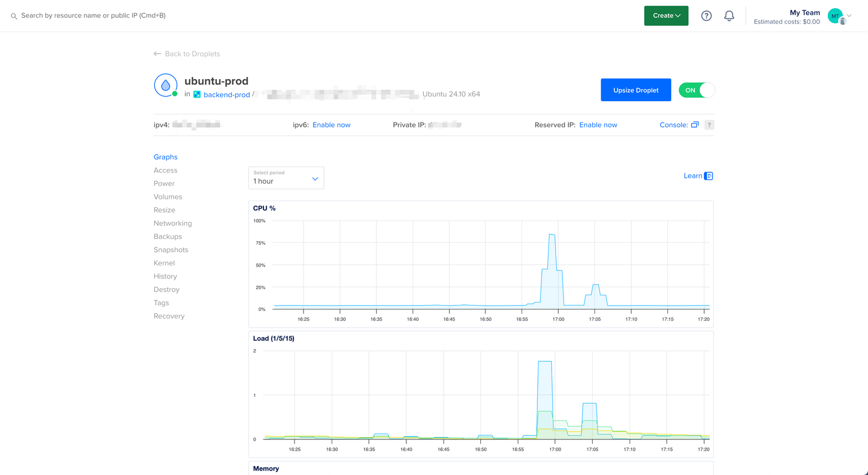868x475 pixels.
Task: Select Destroy in the sidebar
Action: pyautogui.click(x=166, y=289)
